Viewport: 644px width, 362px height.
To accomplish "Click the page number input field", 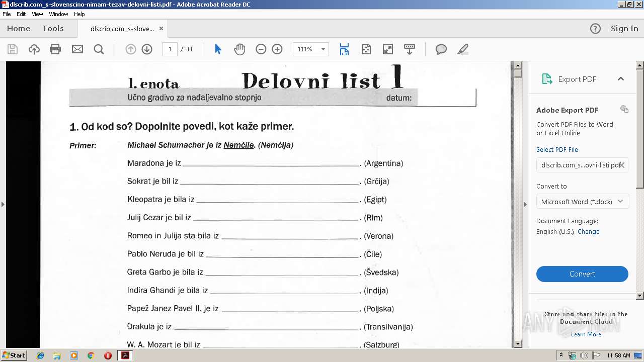I will click(x=170, y=49).
